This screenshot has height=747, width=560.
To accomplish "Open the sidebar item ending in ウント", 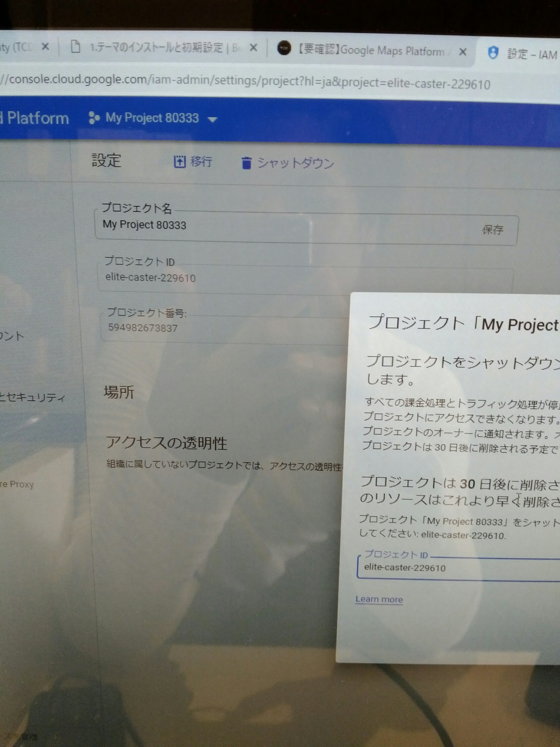I will (x=12, y=336).
